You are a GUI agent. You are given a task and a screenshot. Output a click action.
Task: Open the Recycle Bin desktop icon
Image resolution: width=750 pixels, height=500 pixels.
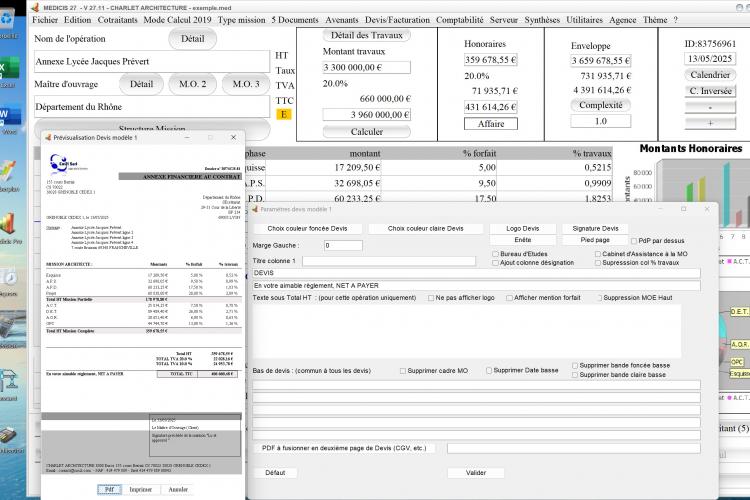point(8,20)
